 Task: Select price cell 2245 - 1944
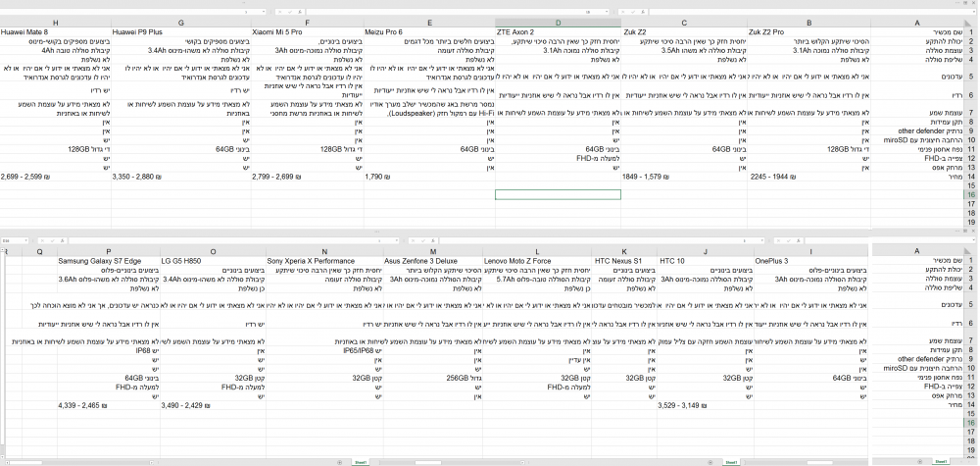(x=809, y=177)
